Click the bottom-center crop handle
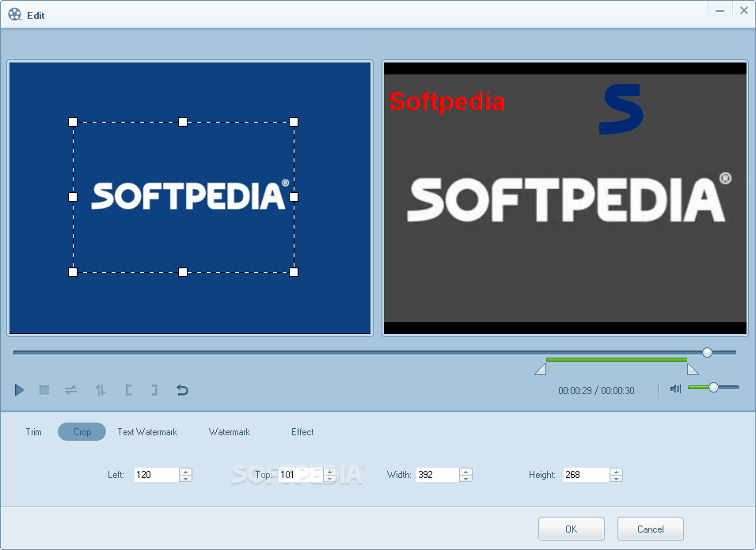 [x=183, y=272]
